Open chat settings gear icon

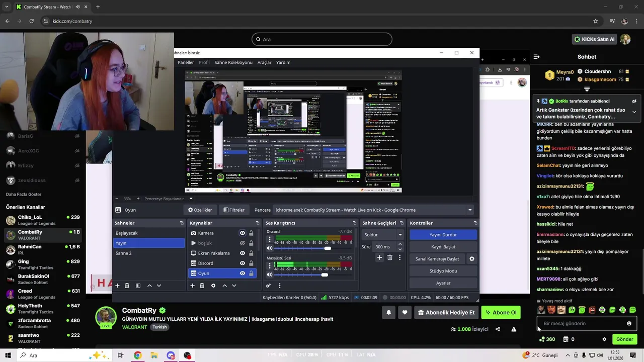[x=604, y=339]
